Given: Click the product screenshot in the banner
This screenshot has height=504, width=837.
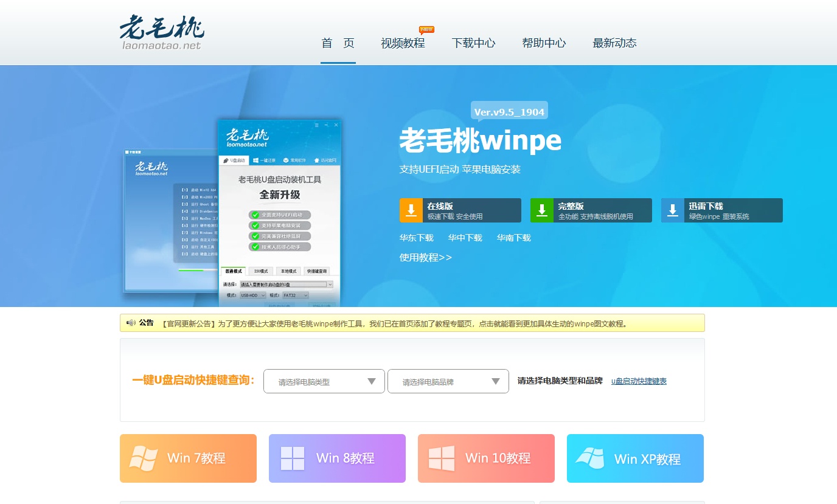Looking at the screenshot, I should (x=232, y=213).
